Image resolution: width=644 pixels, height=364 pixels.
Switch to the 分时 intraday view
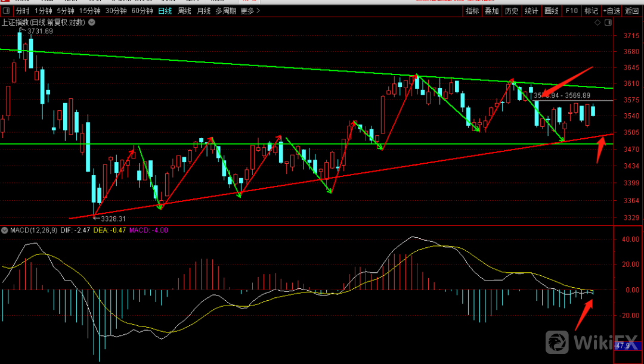point(22,11)
